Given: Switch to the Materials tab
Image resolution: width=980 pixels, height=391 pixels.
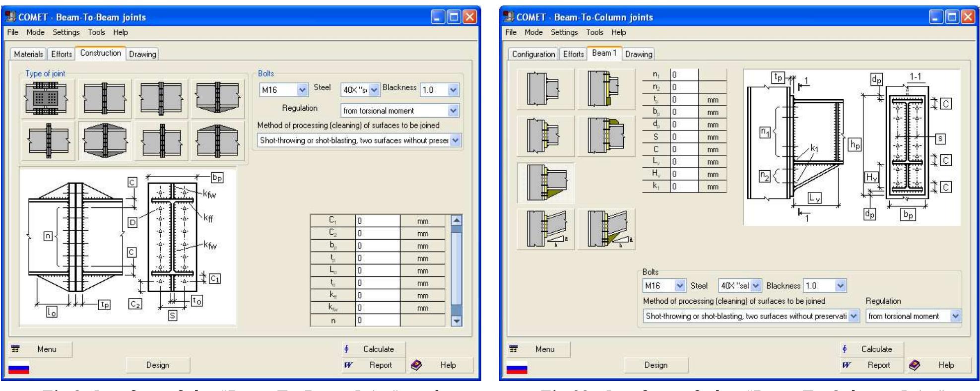Looking at the screenshot, I should click(x=28, y=54).
